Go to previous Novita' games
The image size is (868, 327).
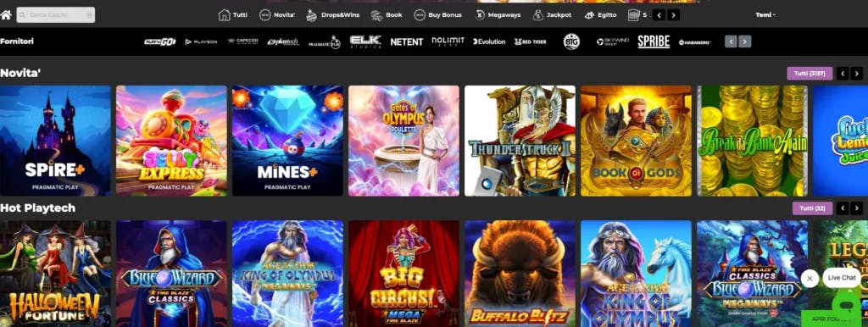click(x=843, y=73)
